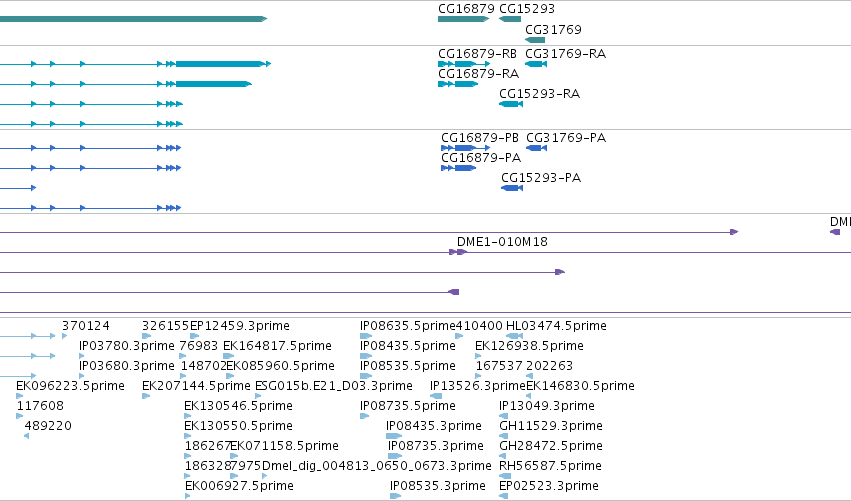Image resolution: width=851 pixels, height=501 pixels.
Task: Select the IP13526.3prime label
Action: [x=478, y=386]
